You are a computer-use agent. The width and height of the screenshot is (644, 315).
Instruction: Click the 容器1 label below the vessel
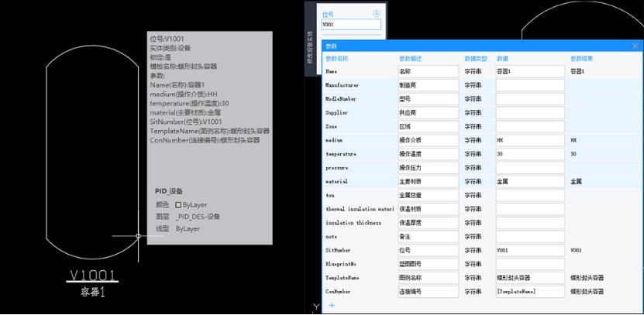[92, 292]
